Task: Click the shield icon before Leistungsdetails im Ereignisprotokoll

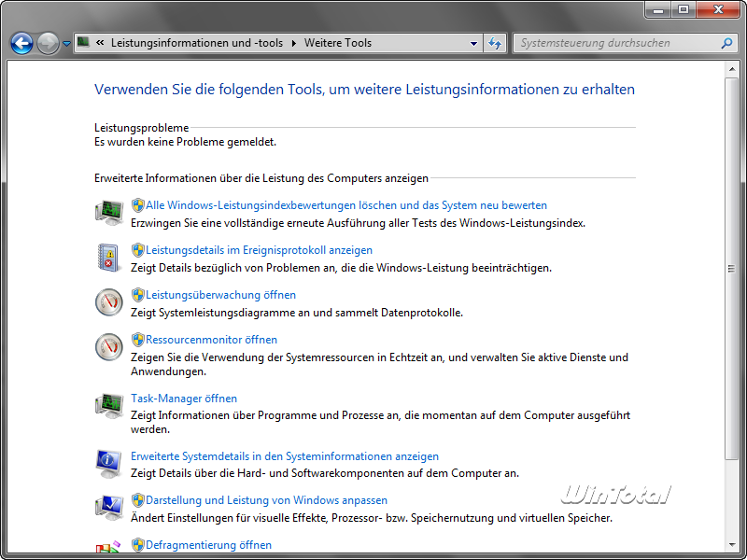Action: click(137, 250)
